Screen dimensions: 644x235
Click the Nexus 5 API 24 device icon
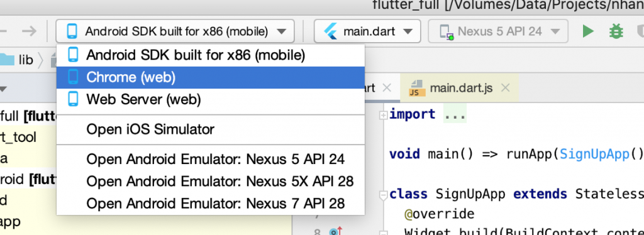(446, 31)
